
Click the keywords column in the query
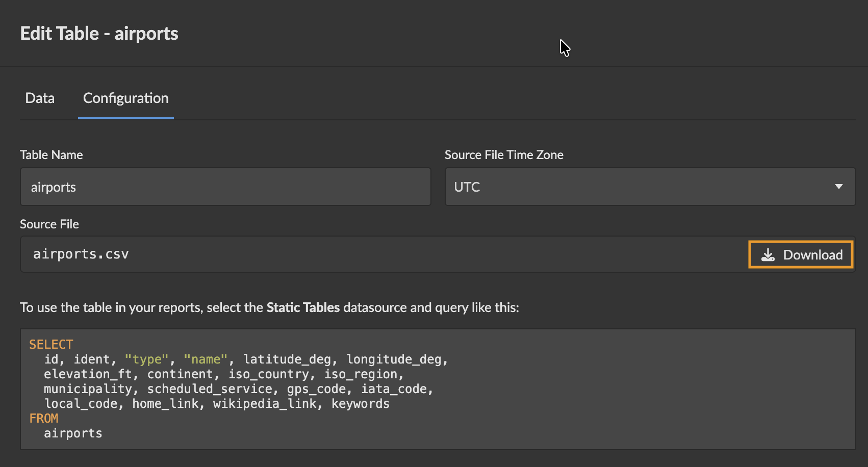pyautogui.click(x=360, y=404)
